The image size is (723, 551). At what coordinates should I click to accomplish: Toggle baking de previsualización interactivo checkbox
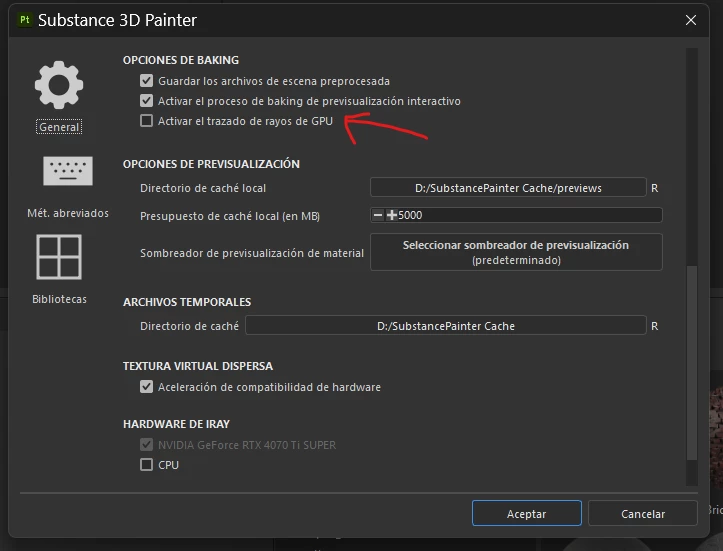coord(147,101)
